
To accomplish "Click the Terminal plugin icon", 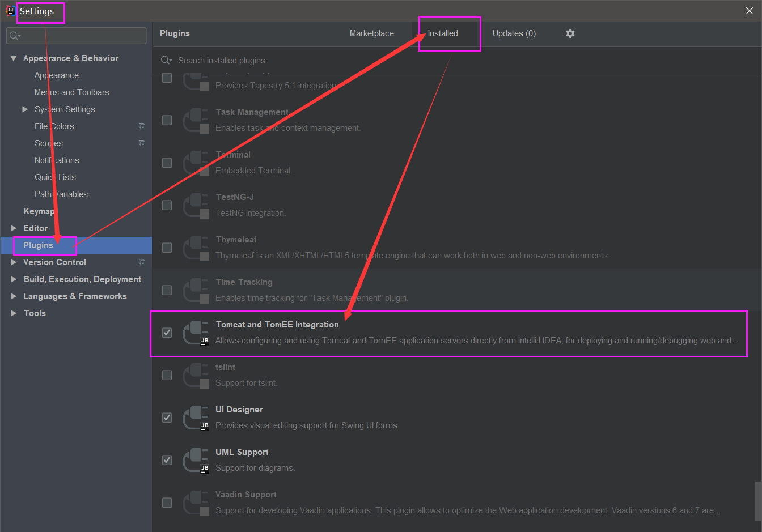I will pyautogui.click(x=196, y=163).
